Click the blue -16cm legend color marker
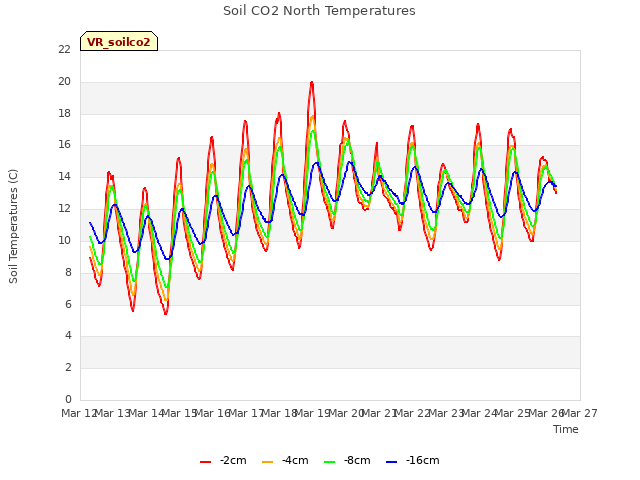Viewport: 640px width, 480px height. click(391, 462)
